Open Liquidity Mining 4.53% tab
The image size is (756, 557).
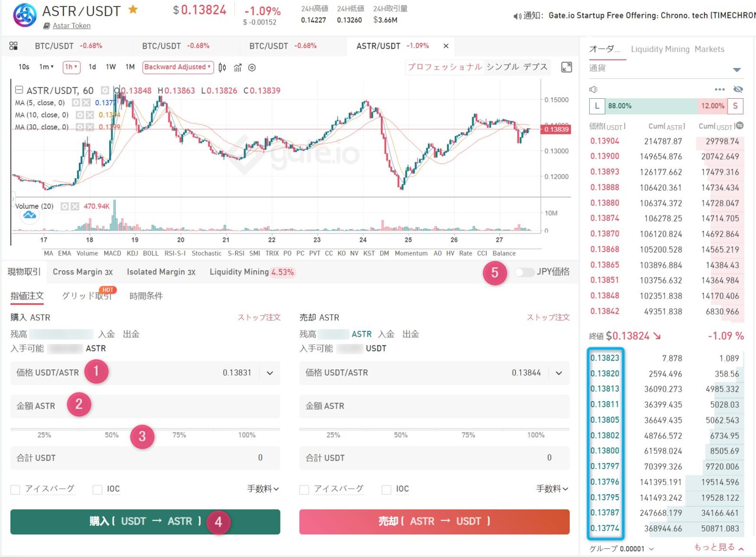(x=252, y=272)
